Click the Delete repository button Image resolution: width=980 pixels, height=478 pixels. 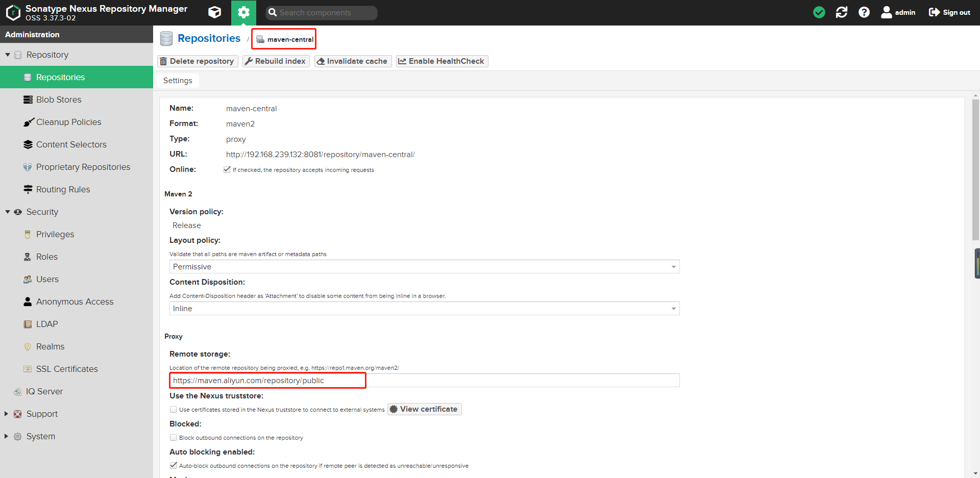point(197,61)
